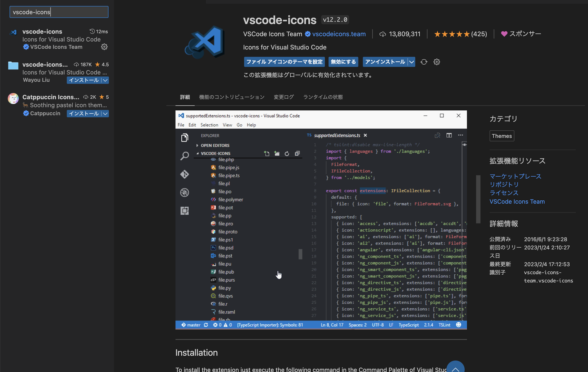
Task: Click the Source Control icon in the README screenshot
Action: pos(185,174)
